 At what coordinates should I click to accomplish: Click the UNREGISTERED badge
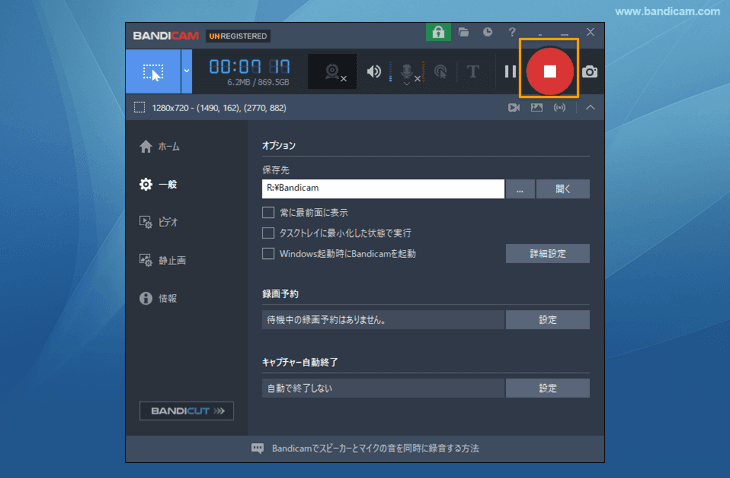[238, 36]
